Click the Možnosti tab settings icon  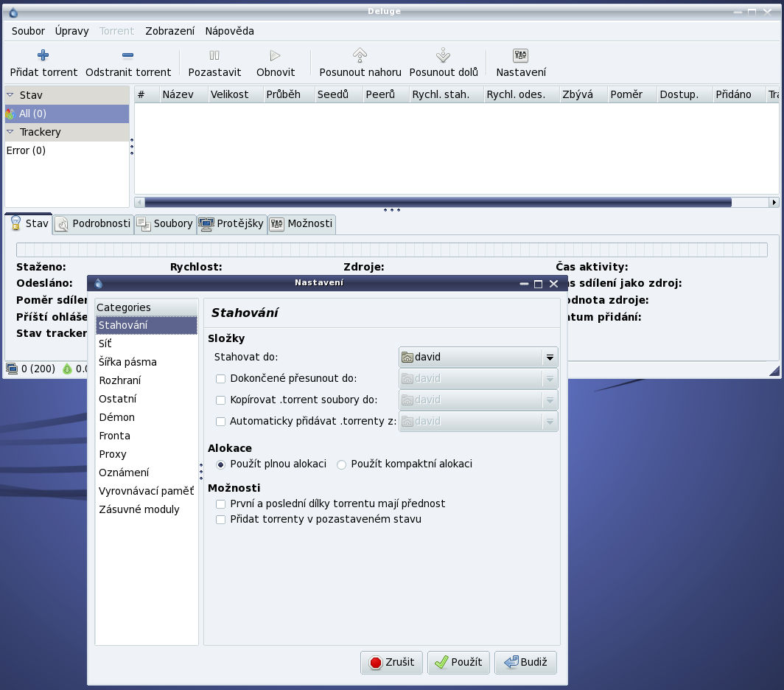[276, 223]
